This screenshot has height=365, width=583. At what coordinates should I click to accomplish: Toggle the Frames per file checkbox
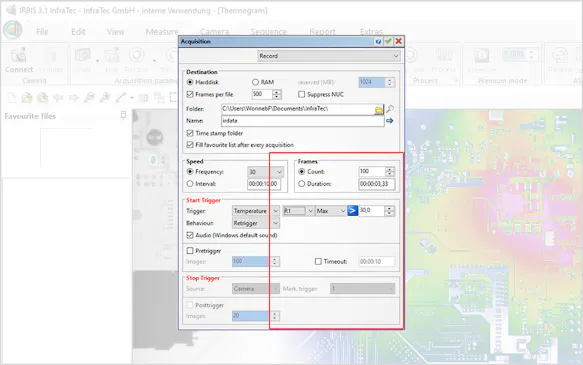click(x=190, y=94)
